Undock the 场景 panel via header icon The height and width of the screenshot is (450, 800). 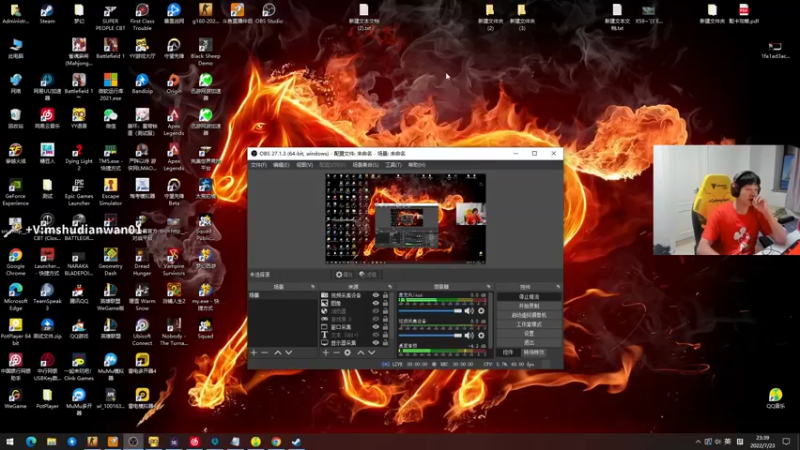tap(313, 287)
